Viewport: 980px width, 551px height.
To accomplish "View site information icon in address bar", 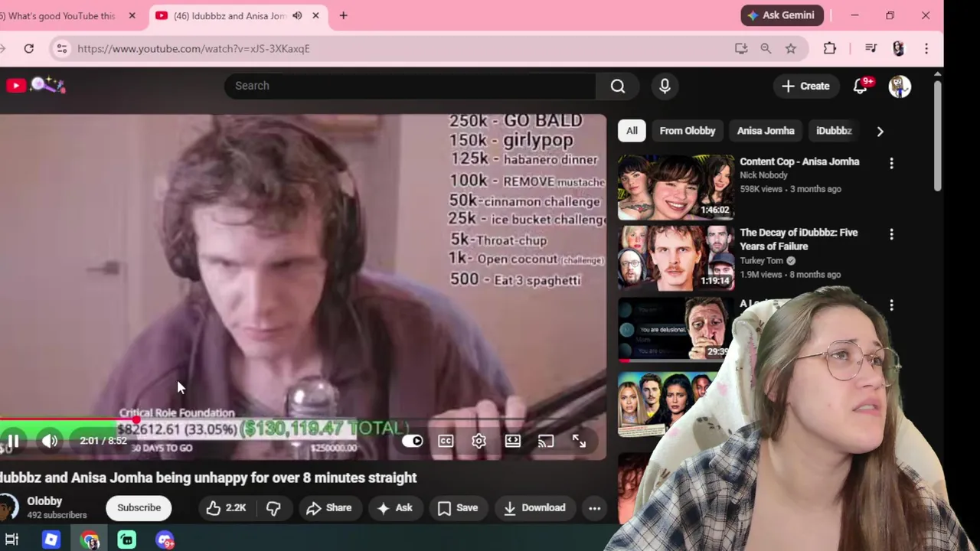I will point(61,48).
